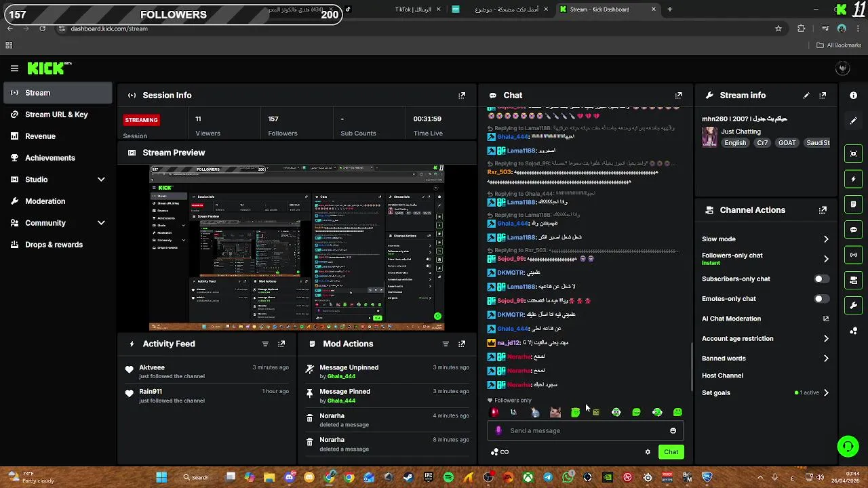The image size is (868, 488).
Task: Click the stream preview thumbnail
Action: point(297,248)
